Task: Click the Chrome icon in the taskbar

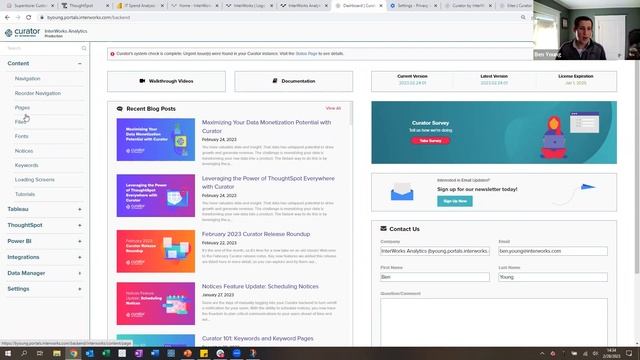Action: pyautogui.click(x=73, y=353)
